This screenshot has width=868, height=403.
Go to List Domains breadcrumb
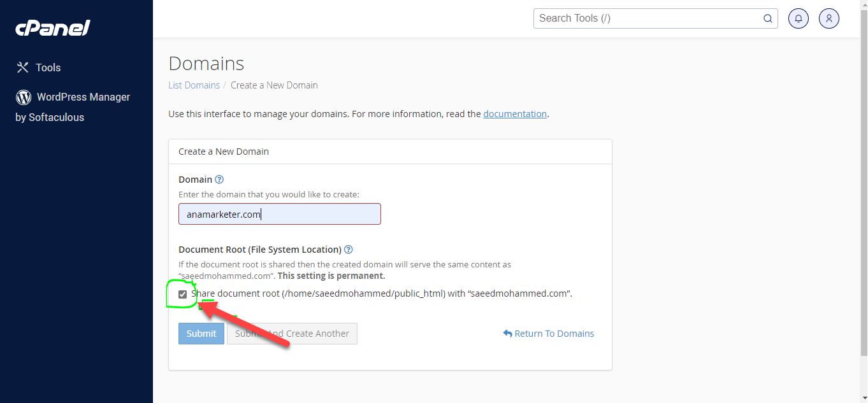(x=194, y=85)
